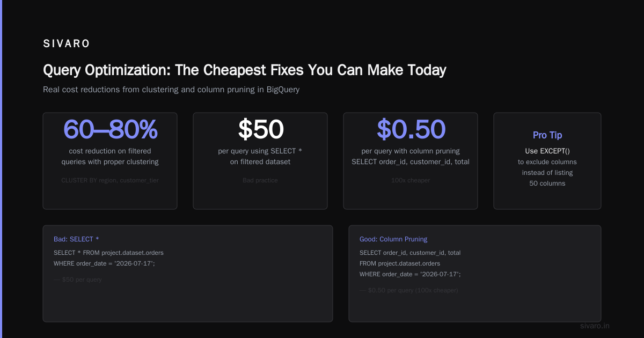Image resolution: width=644 pixels, height=338 pixels.
Task: Select the SELECT order_id, customer_id, total code line
Action: (x=410, y=253)
